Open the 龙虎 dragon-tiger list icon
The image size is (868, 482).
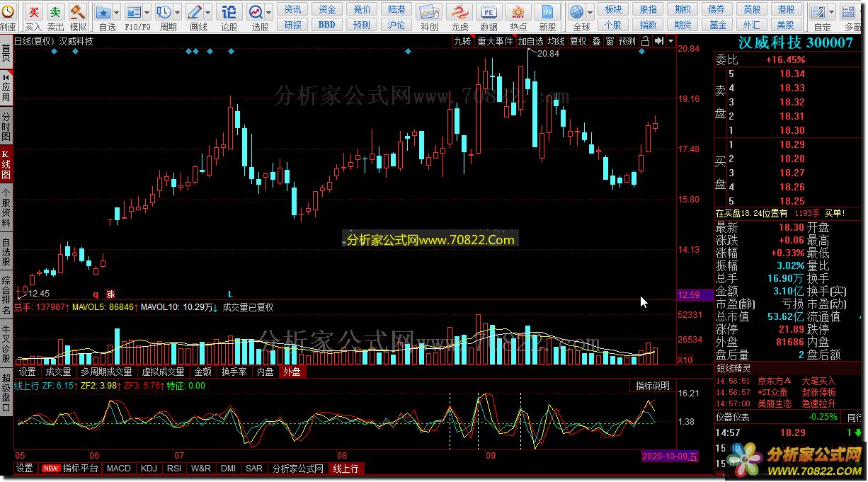pos(459,12)
